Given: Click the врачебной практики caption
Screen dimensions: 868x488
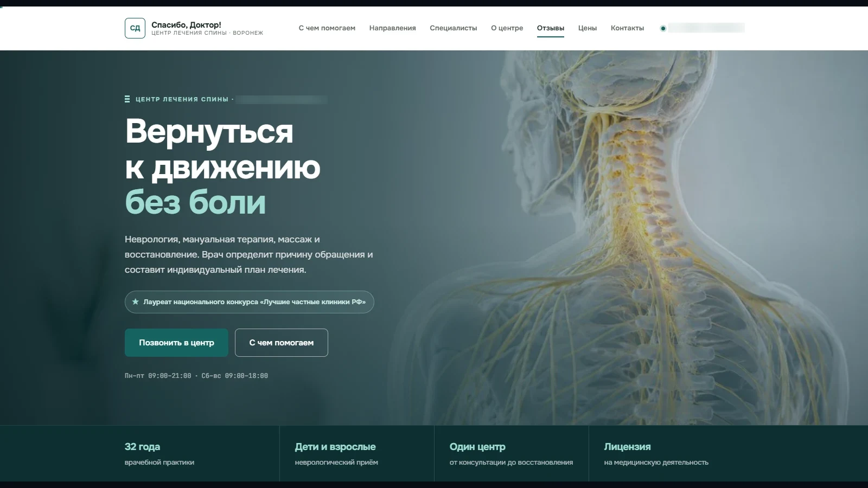Looking at the screenshot, I should pyautogui.click(x=159, y=463).
